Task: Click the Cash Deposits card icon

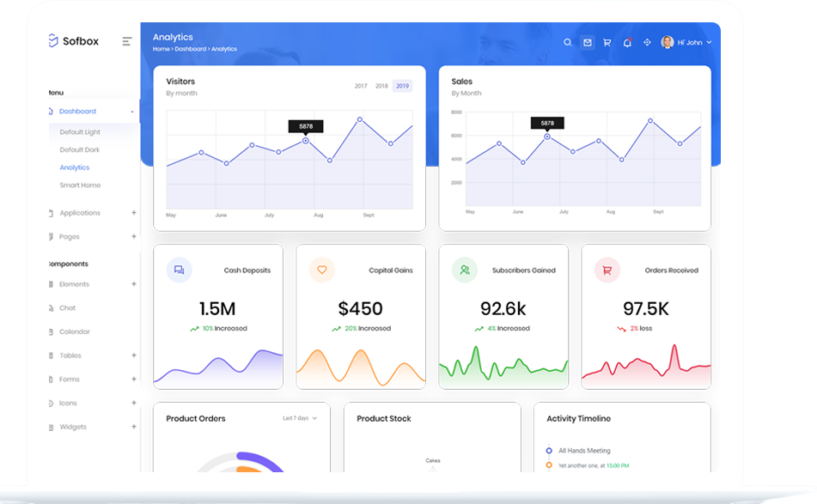Action: click(179, 270)
